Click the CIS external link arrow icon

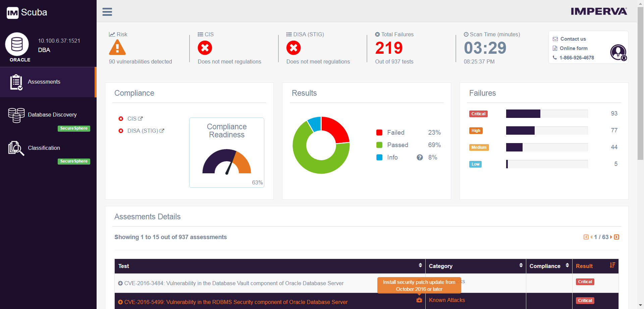coord(141,119)
